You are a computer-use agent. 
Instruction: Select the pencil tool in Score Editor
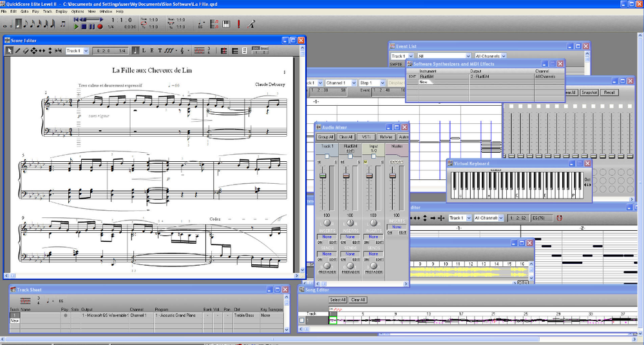(x=17, y=50)
